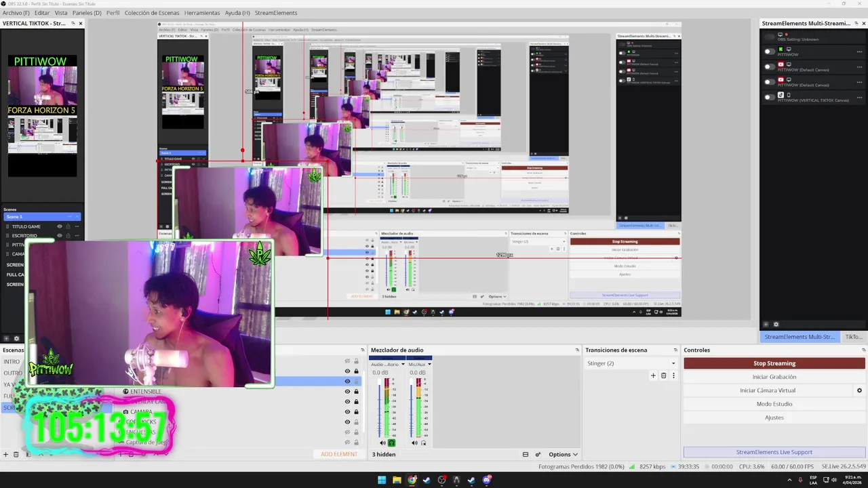This screenshot has height=488, width=868.
Task: Open virtual camera settings gear
Action: pyautogui.click(x=859, y=390)
